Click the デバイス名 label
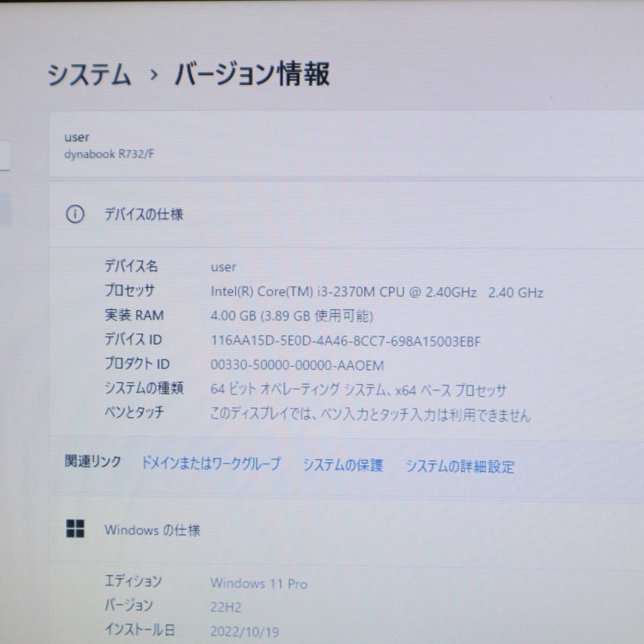Image resolution: width=644 pixels, height=644 pixels. point(131,266)
